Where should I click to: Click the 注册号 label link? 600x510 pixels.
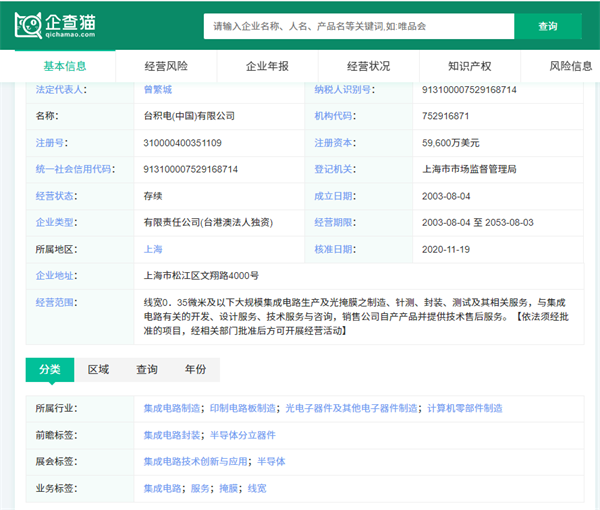coord(50,143)
